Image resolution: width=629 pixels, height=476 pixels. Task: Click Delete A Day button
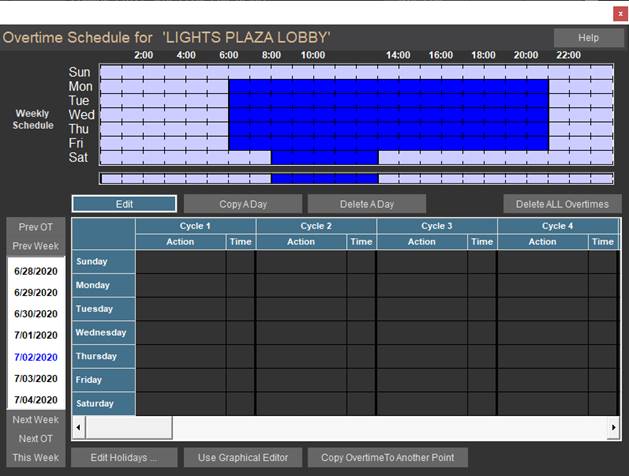pyautogui.click(x=367, y=204)
